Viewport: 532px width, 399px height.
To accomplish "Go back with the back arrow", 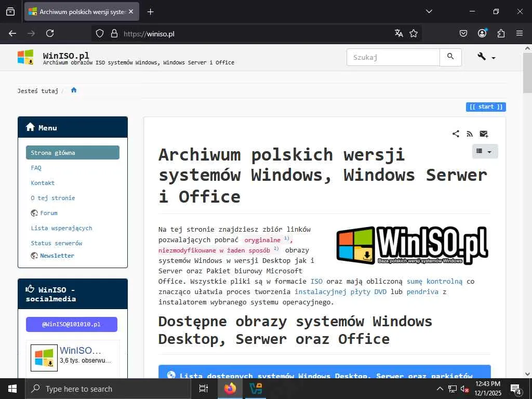I will coord(12,33).
